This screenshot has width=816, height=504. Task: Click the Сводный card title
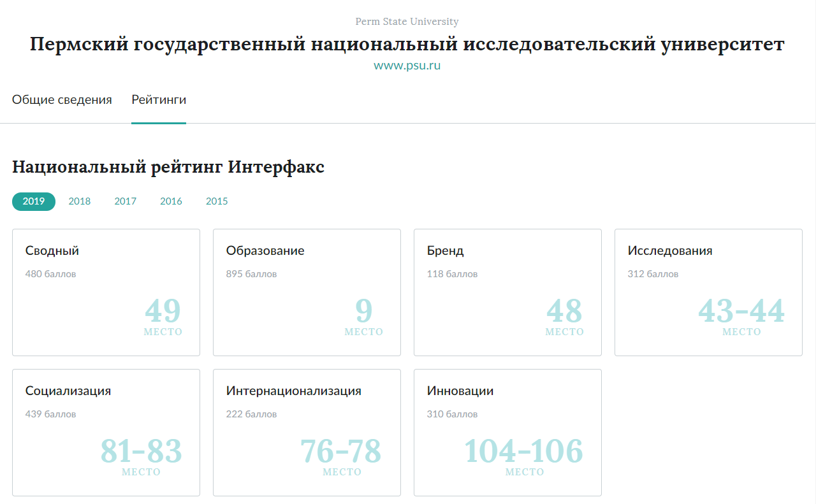(x=52, y=250)
